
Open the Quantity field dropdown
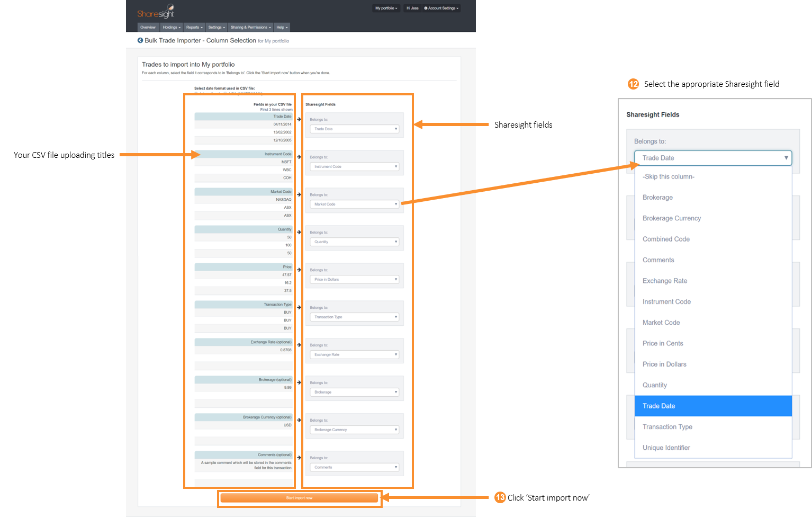tap(354, 242)
